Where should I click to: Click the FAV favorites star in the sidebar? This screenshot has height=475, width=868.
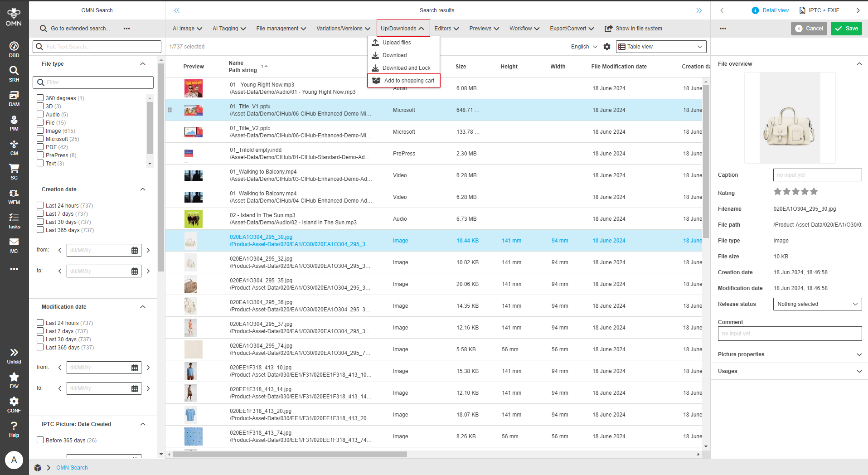[14, 377]
